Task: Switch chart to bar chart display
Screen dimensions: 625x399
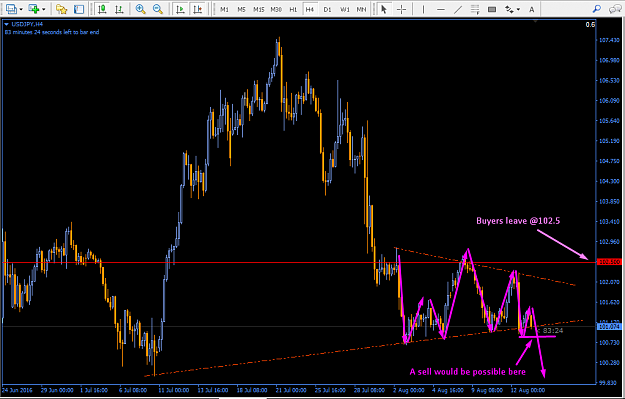Action: [119, 9]
